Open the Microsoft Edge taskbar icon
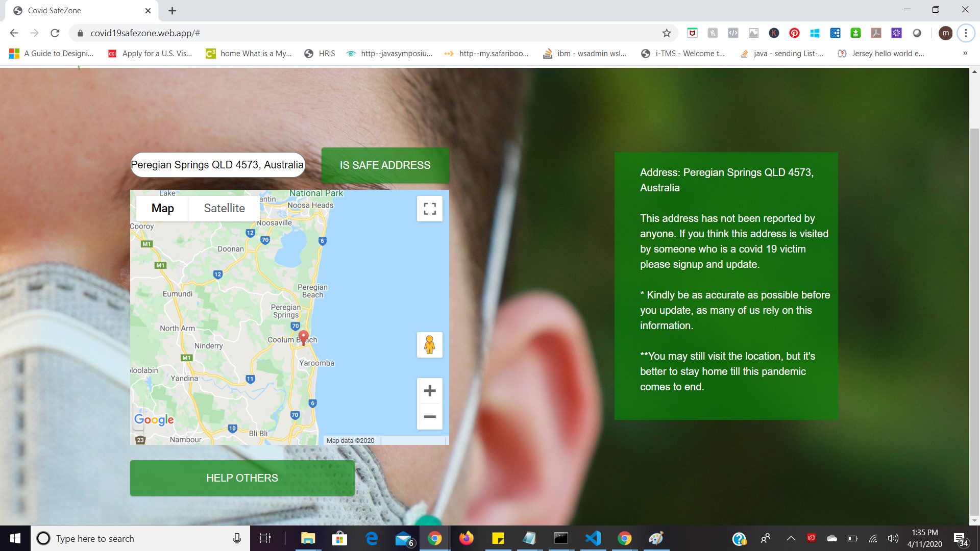This screenshot has height=551, width=980. tap(371, 538)
